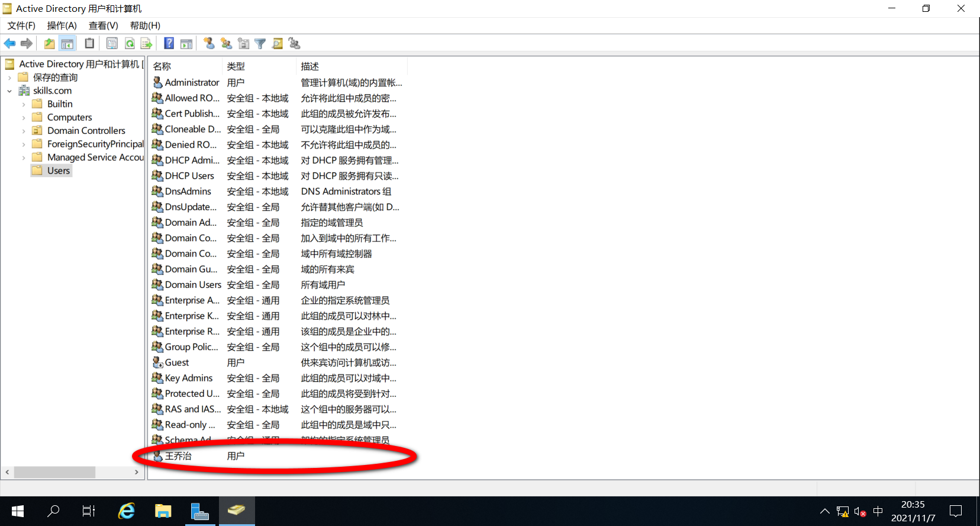Screen dimensions: 980x526
Task: Open filter options funnel icon
Action: (x=260, y=44)
